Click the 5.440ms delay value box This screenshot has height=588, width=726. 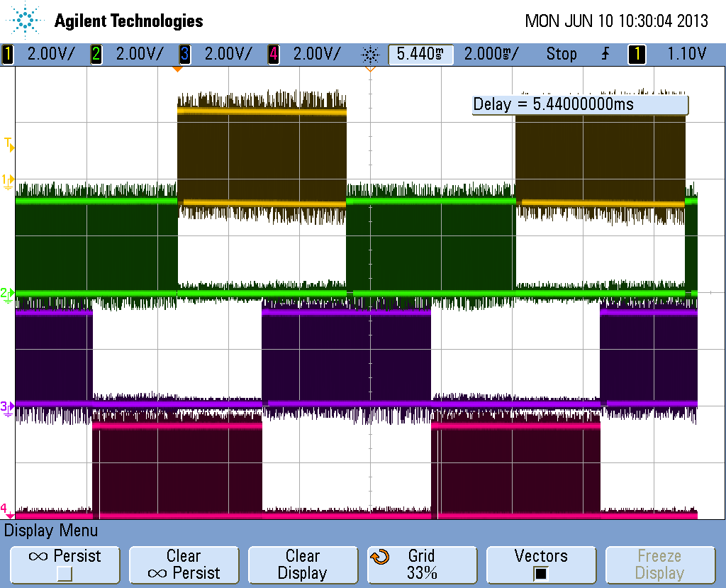[x=420, y=54]
